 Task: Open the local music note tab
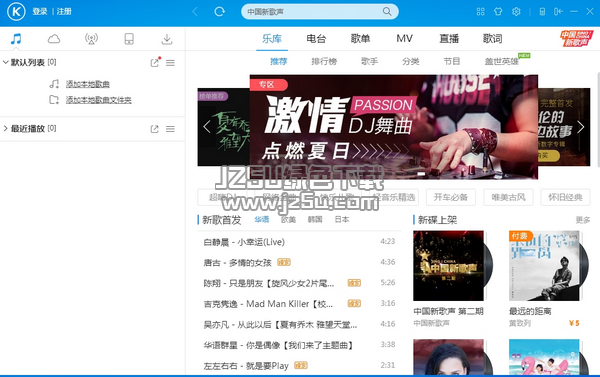click(16, 39)
